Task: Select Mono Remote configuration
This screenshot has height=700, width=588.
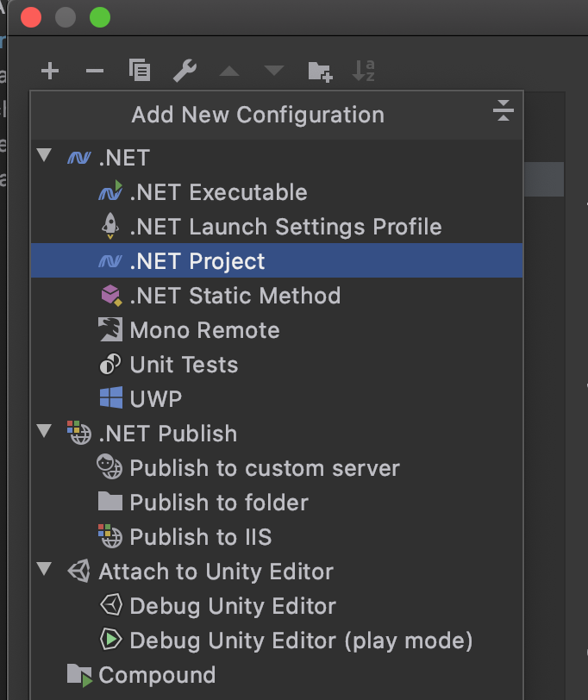Action: 277,330
